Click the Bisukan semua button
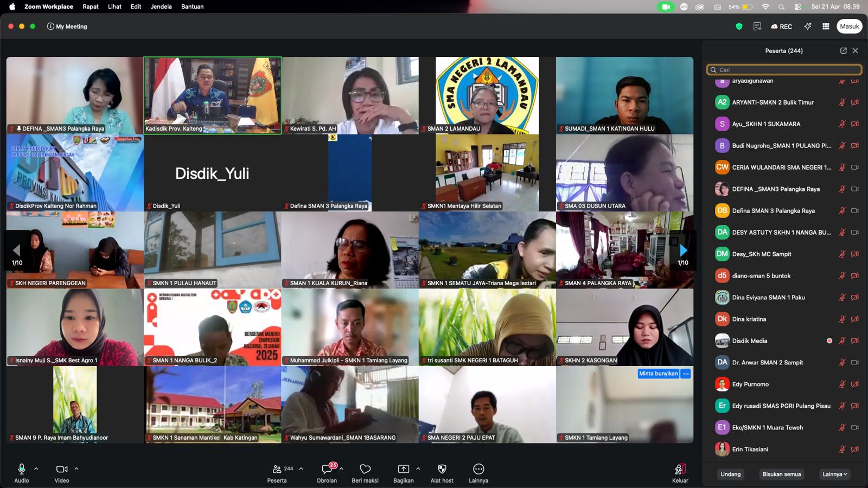 point(781,474)
